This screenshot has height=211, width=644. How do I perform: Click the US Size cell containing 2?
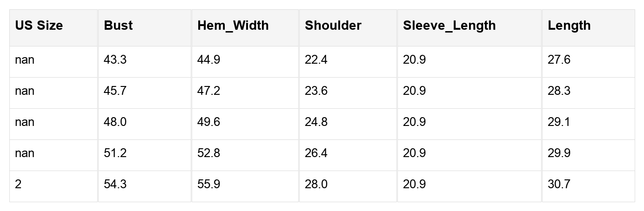pos(18,185)
